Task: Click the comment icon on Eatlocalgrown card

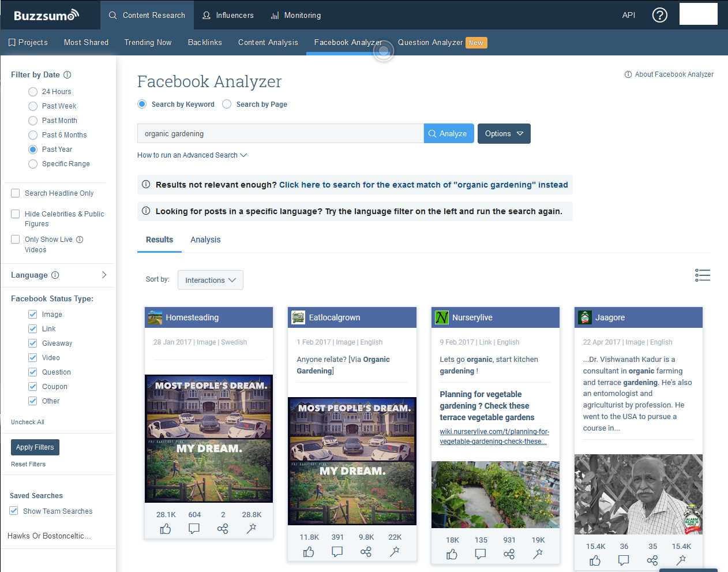Action: coord(337,552)
